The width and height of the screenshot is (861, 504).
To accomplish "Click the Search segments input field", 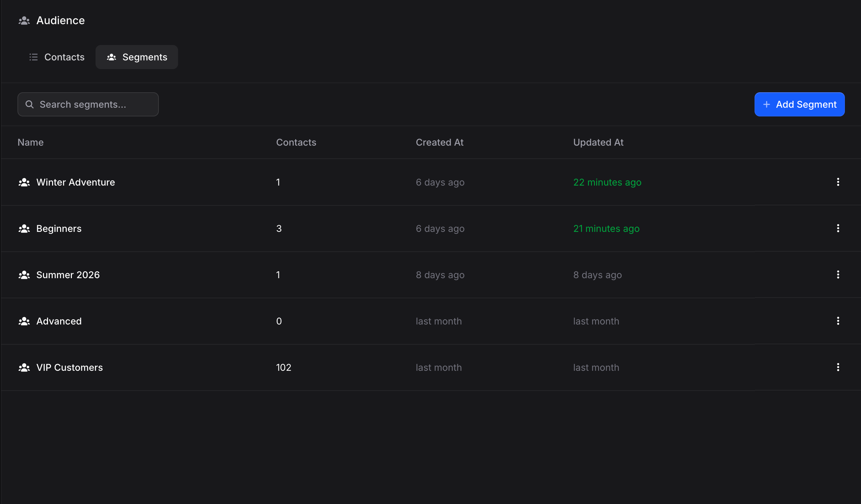I will [88, 104].
